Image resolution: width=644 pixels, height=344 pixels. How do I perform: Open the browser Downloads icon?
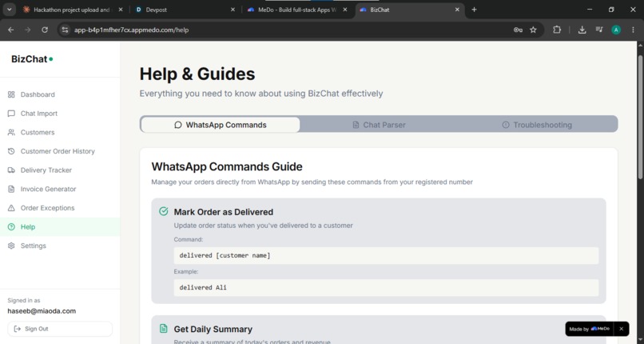pyautogui.click(x=582, y=30)
